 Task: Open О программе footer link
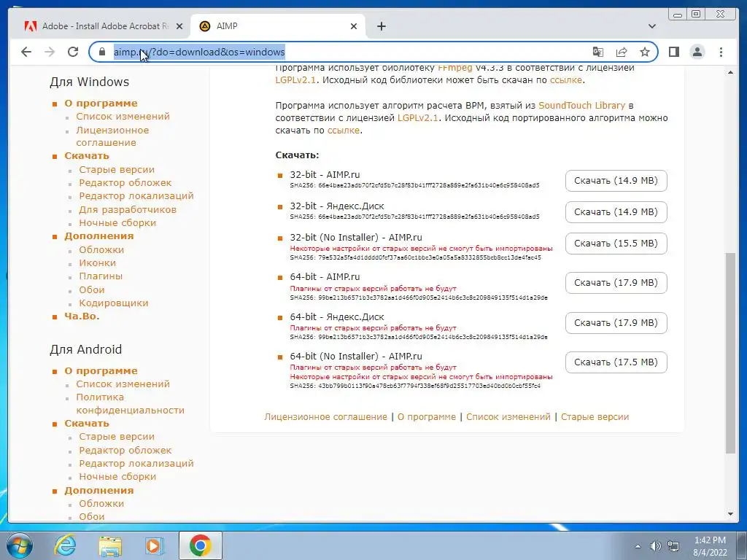tap(426, 416)
